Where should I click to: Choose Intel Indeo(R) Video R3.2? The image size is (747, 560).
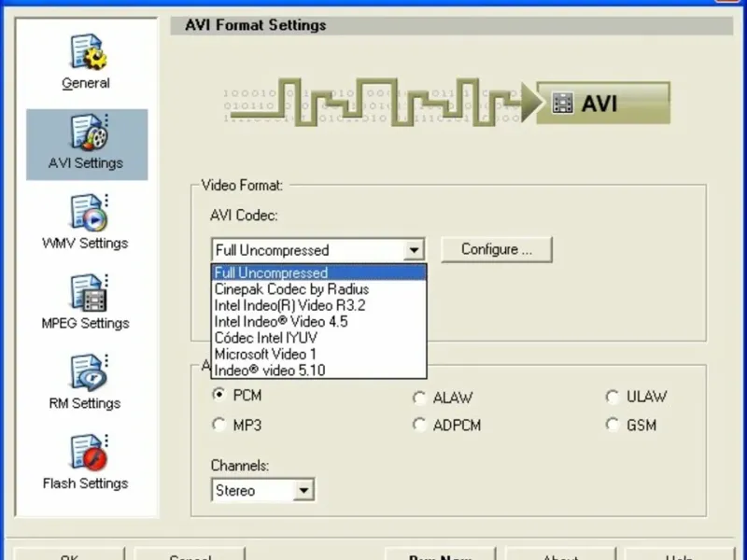click(x=318, y=305)
